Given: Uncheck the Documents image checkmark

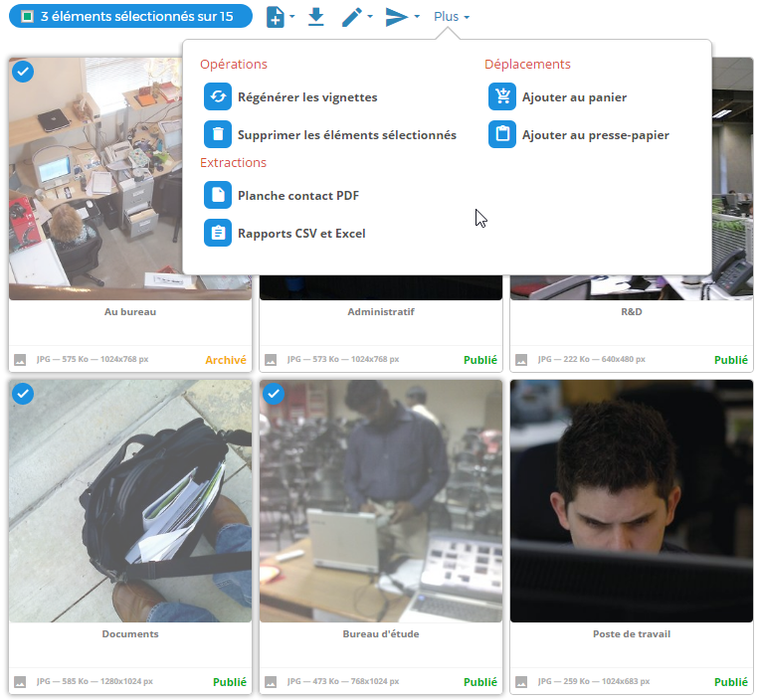Looking at the screenshot, I should pyautogui.click(x=23, y=394).
